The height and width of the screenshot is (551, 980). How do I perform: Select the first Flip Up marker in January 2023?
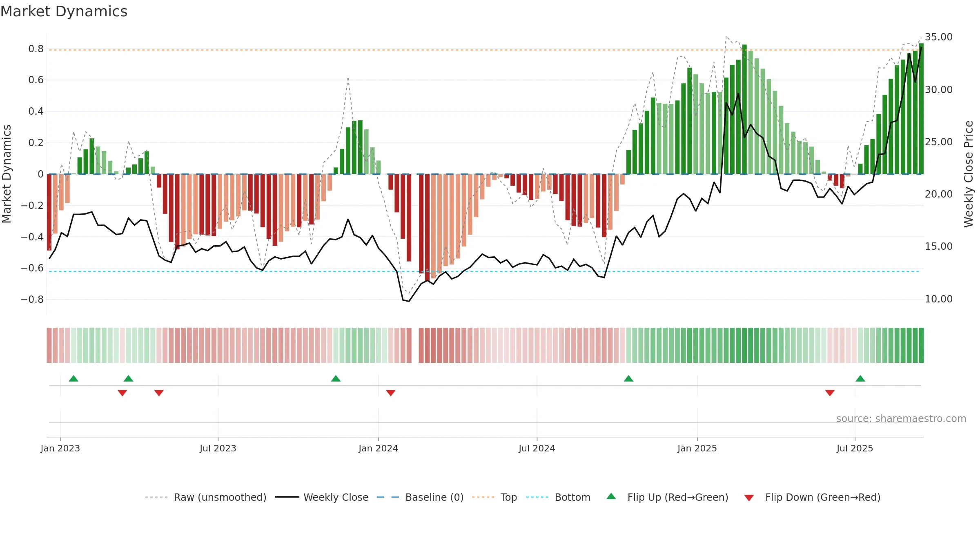click(x=73, y=378)
